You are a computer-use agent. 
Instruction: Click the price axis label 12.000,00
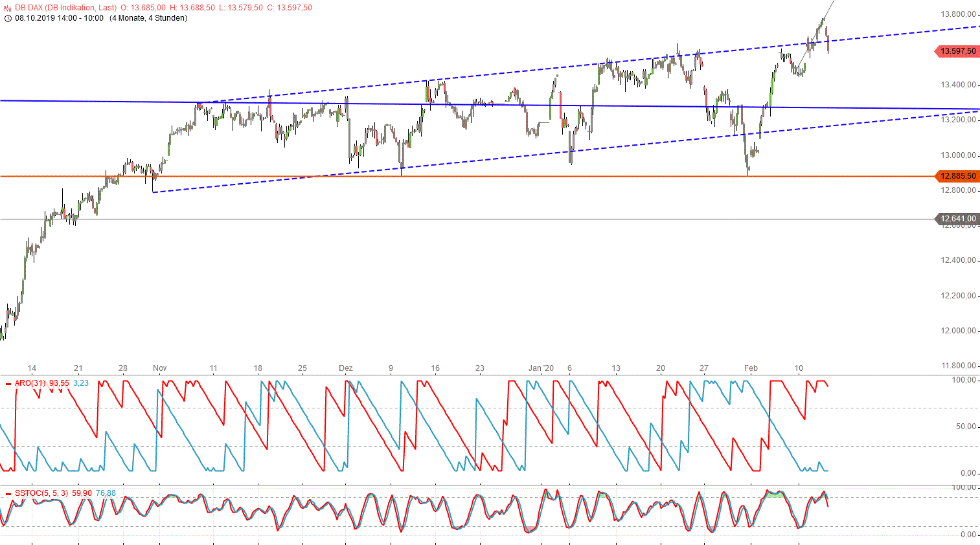click(x=958, y=331)
